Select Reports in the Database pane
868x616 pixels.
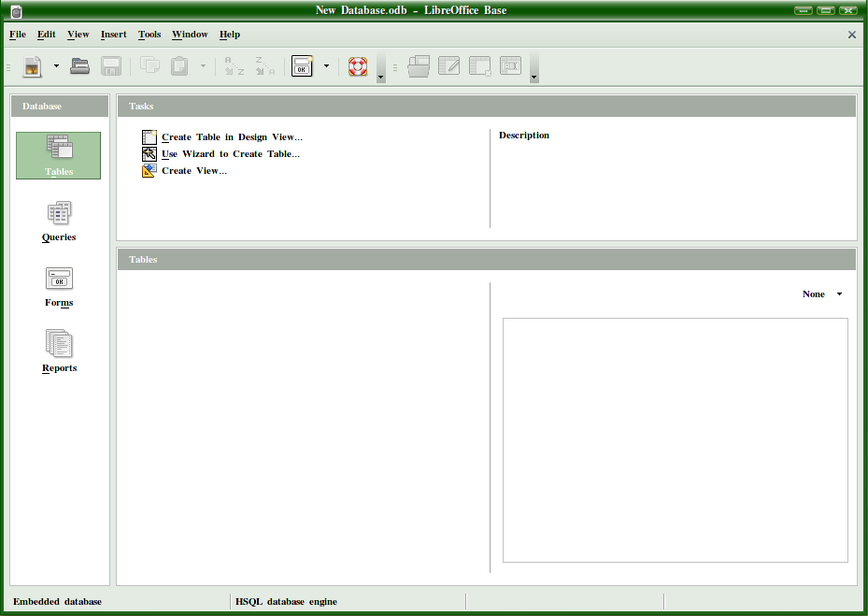59,351
